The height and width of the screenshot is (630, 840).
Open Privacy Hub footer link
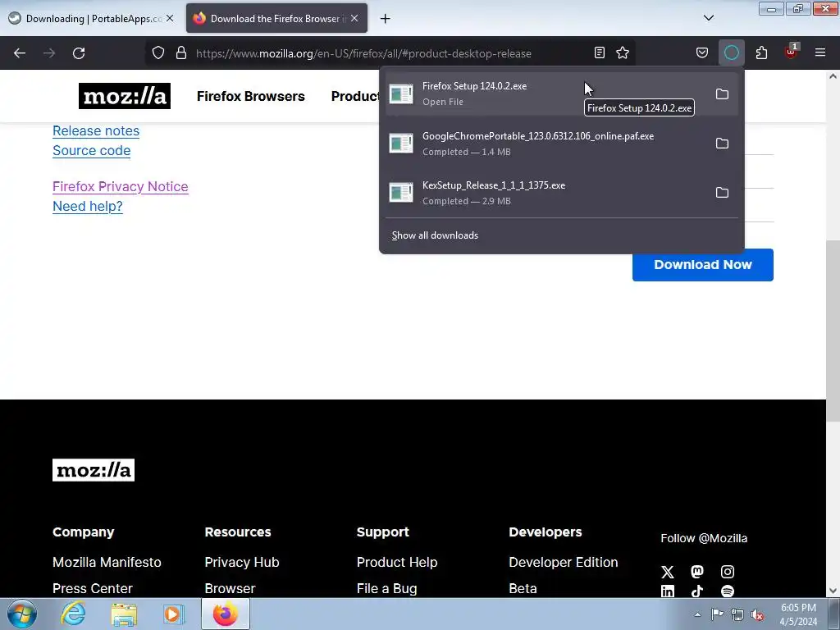tap(242, 562)
